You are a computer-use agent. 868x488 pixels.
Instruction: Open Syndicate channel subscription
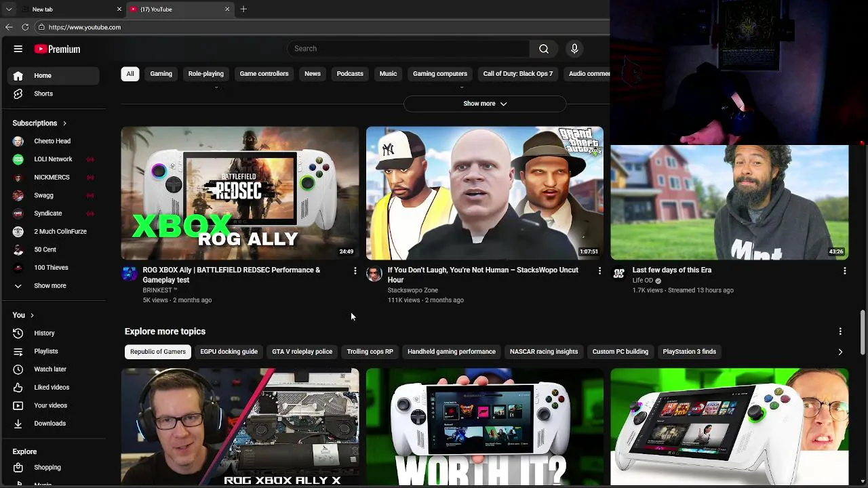[x=53, y=213]
